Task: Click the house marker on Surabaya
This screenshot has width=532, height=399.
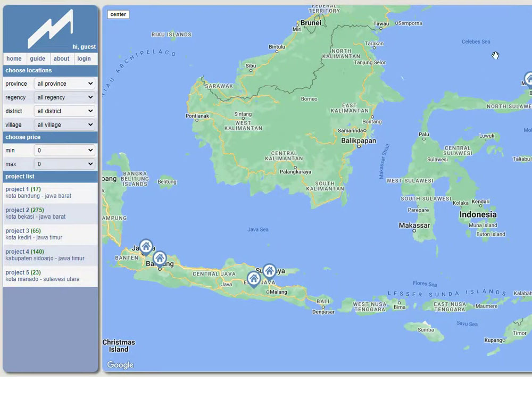Action: click(x=269, y=271)
